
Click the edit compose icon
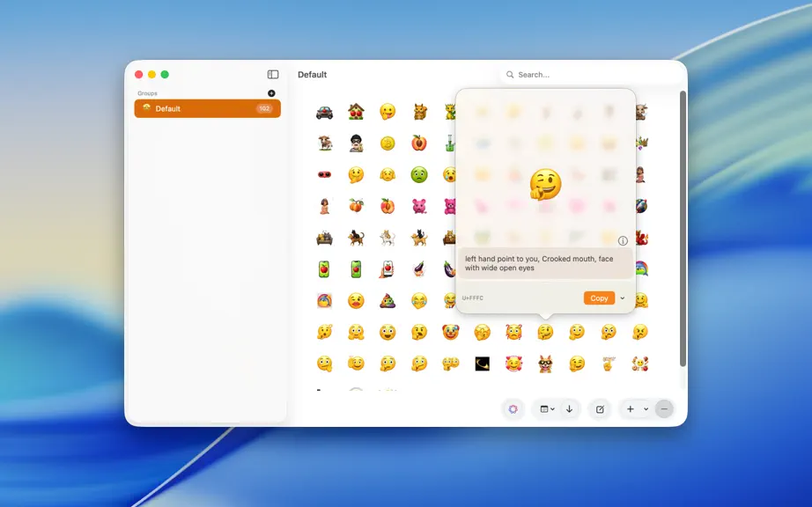[600, 409]
